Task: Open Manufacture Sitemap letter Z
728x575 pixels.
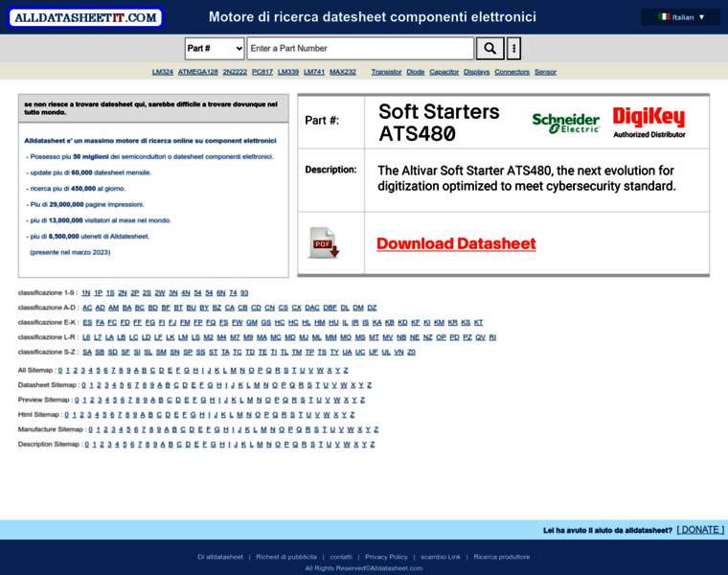Action: (376, 429)
